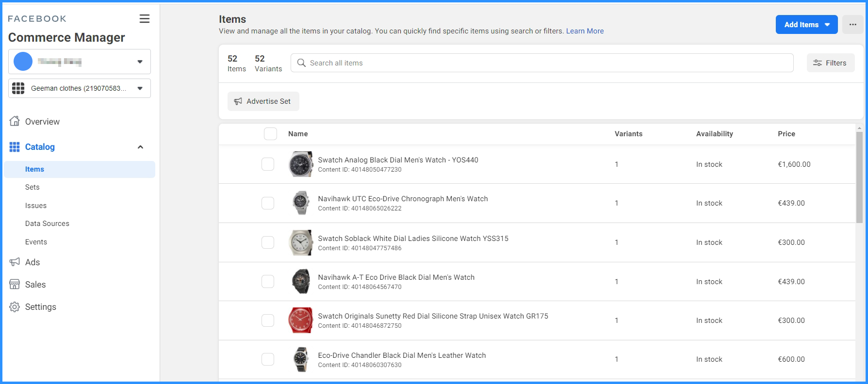Click the search magnifier icon

click(x=301, y=63)
